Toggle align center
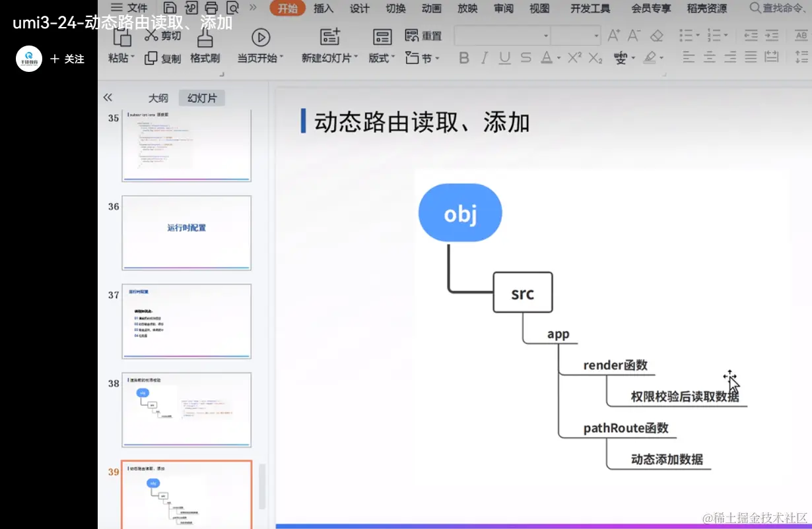Screen dimensions: 812x529 710,57
